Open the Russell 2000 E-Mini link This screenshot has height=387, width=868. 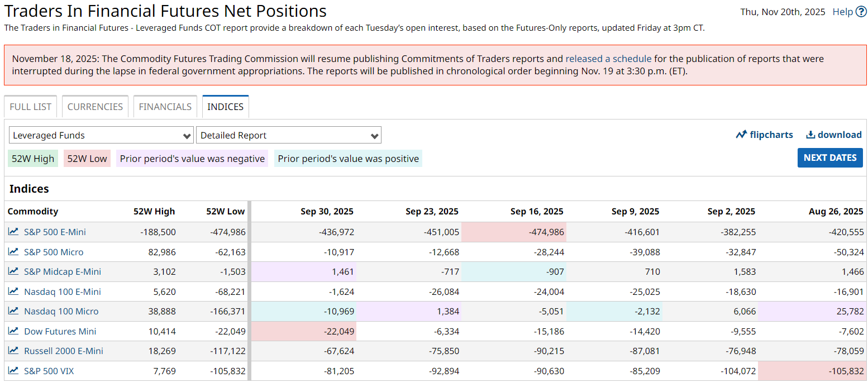point(63,351)
